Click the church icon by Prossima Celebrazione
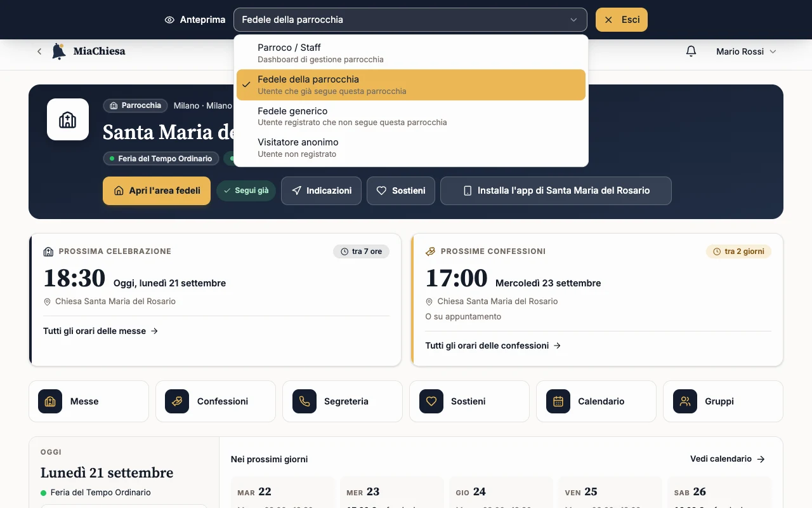 [48, 251]
